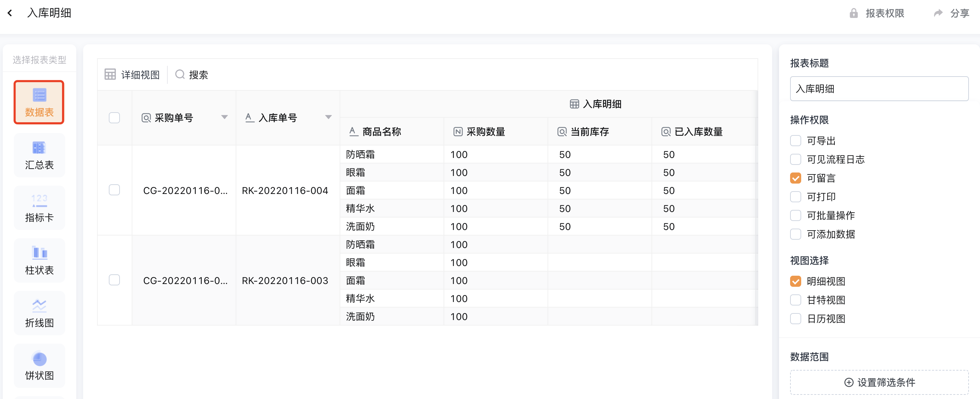Select the 指标卡 report type
This screenshot has width=980, height=399.
point(39,207)
